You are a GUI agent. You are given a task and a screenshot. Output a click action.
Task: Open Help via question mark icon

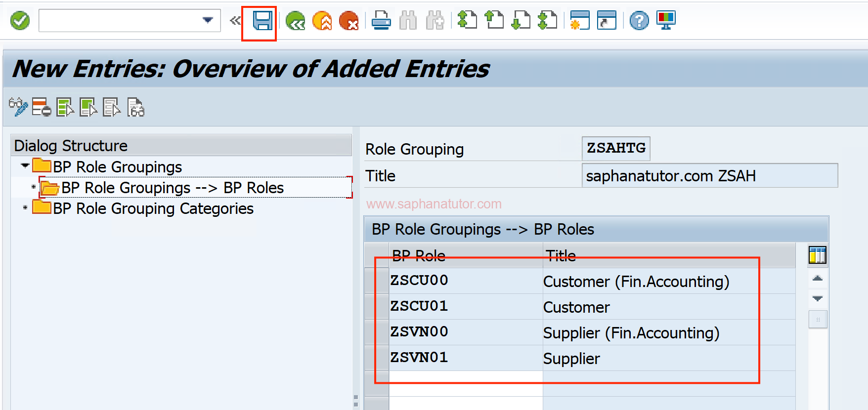pos(639,21)
